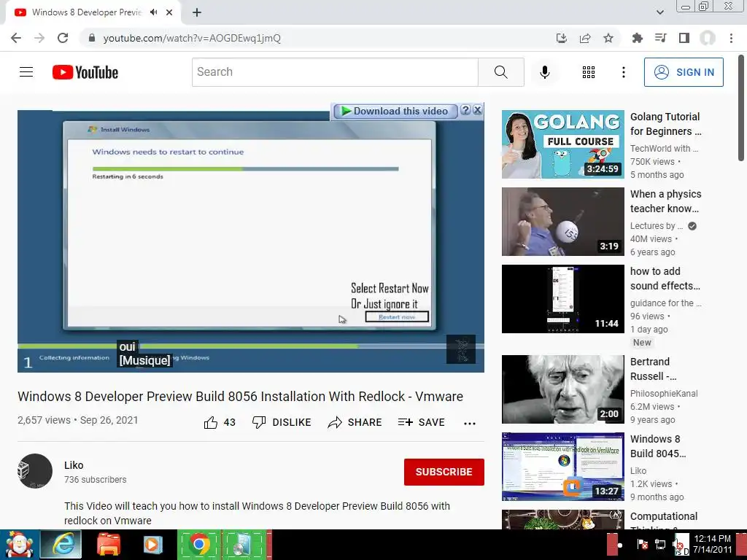
Task: Open Chrome's three-dot menu
Action: (731, 38)
